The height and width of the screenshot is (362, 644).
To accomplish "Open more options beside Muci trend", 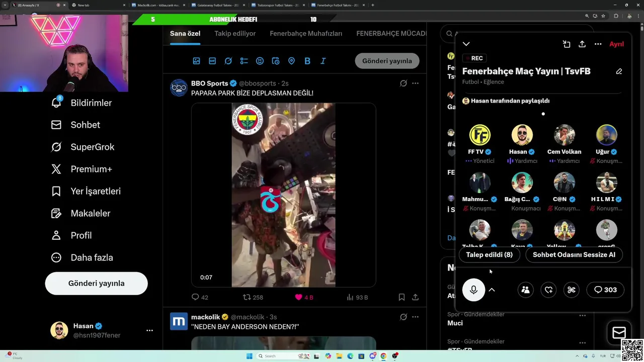I will [583, 316].
